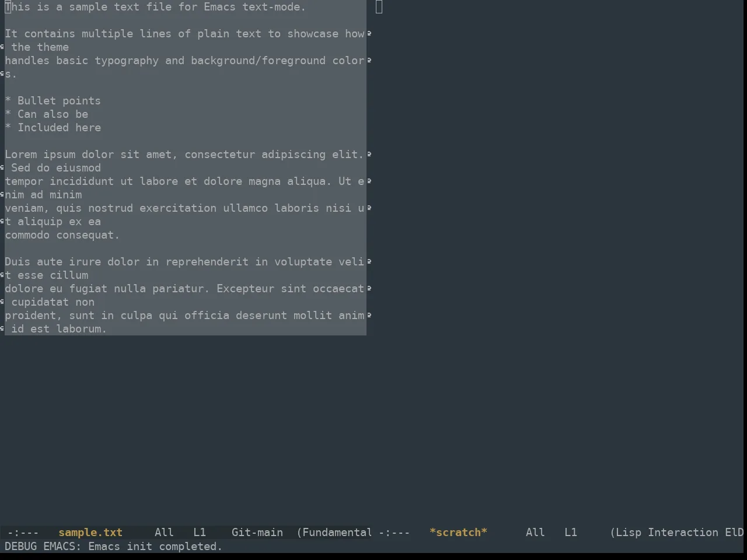Click the L1 line indicator for scratch
The height and width of the screenshot is (560, 747).
[x=571, y=532]
